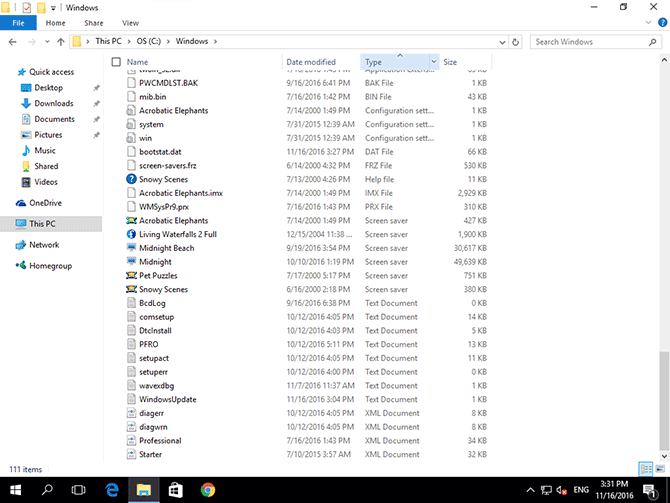Click the vertical scrollbar thumb
The height and width of the screenshot is (503, 670).
664,400
